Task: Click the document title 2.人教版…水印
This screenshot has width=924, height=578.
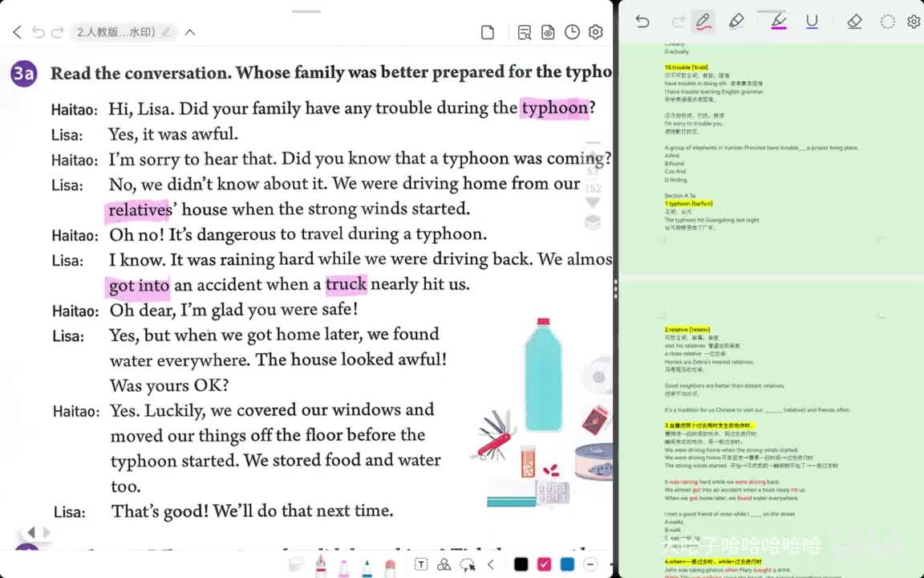Action: pyautogui.click(x=116, y=32)
